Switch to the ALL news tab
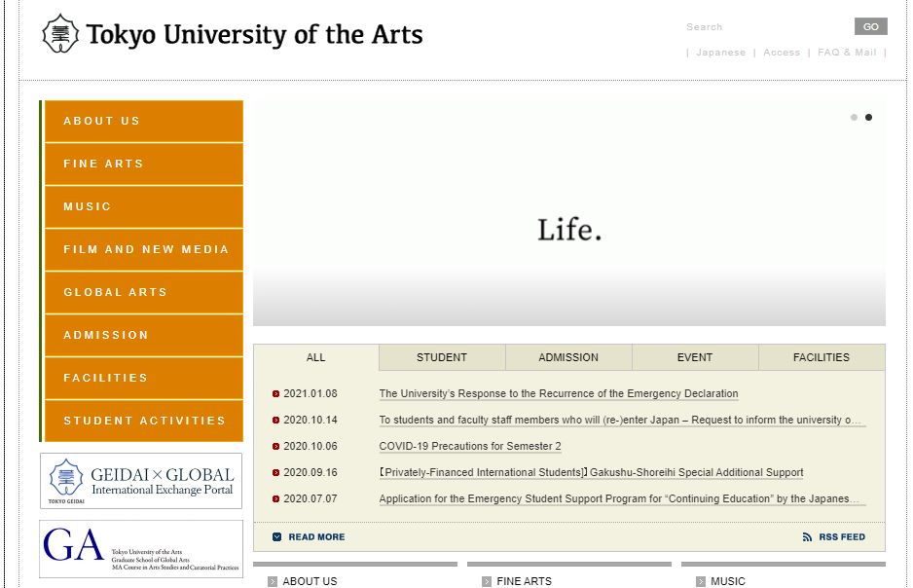The width and height of the screenshot is (913, 588). [316, 357]
